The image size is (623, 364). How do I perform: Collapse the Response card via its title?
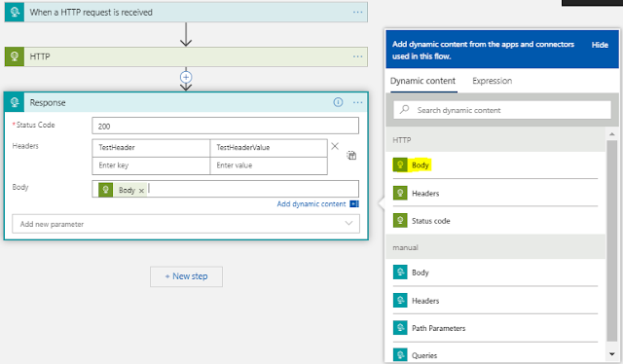(x=48, y=102)
